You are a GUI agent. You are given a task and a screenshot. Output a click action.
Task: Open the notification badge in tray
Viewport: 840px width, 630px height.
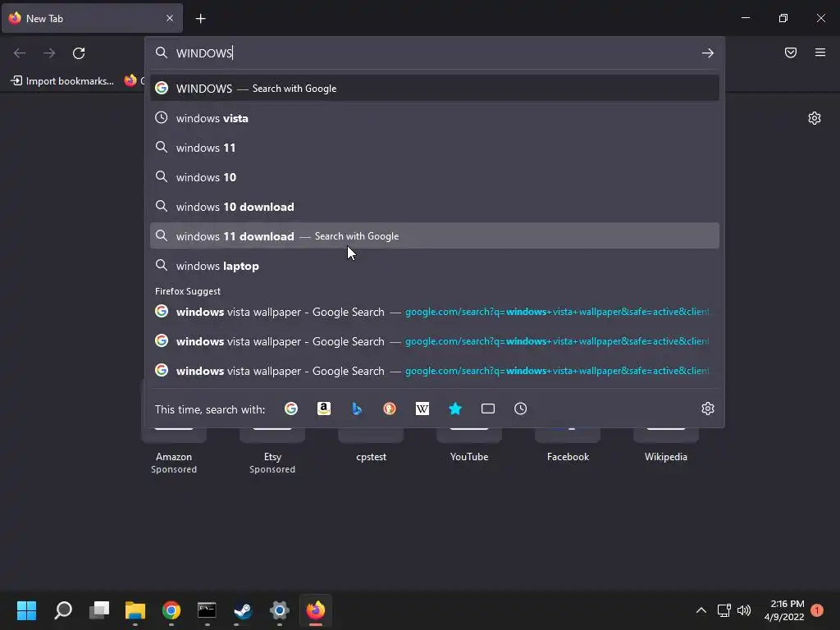[817, 609]
